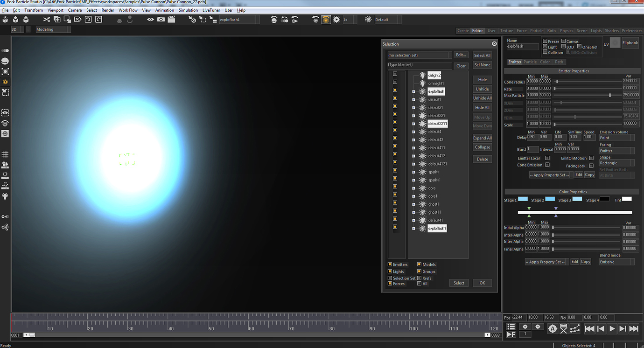Select the eye viewport icon in the left sidebar
Image resolution: width=644 pixels, height=348 pixels.
click(6, 112)
